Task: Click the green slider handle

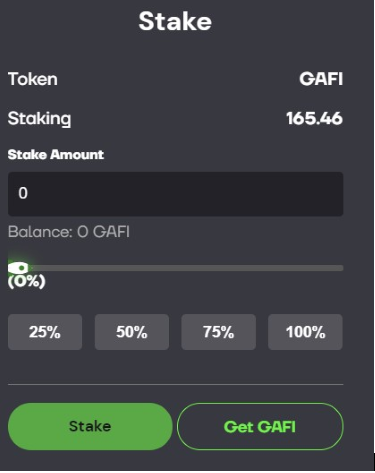Action: 19,268
